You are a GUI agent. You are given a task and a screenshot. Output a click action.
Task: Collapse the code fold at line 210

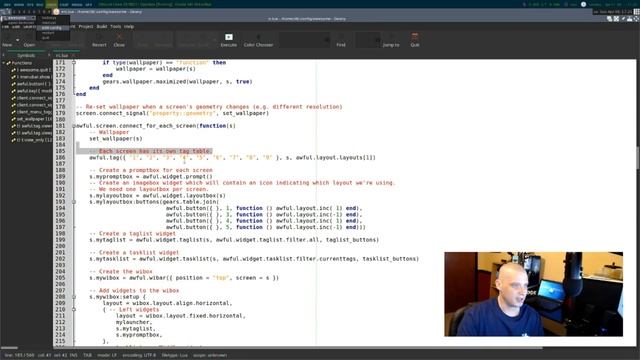click(x=74, y=310)
